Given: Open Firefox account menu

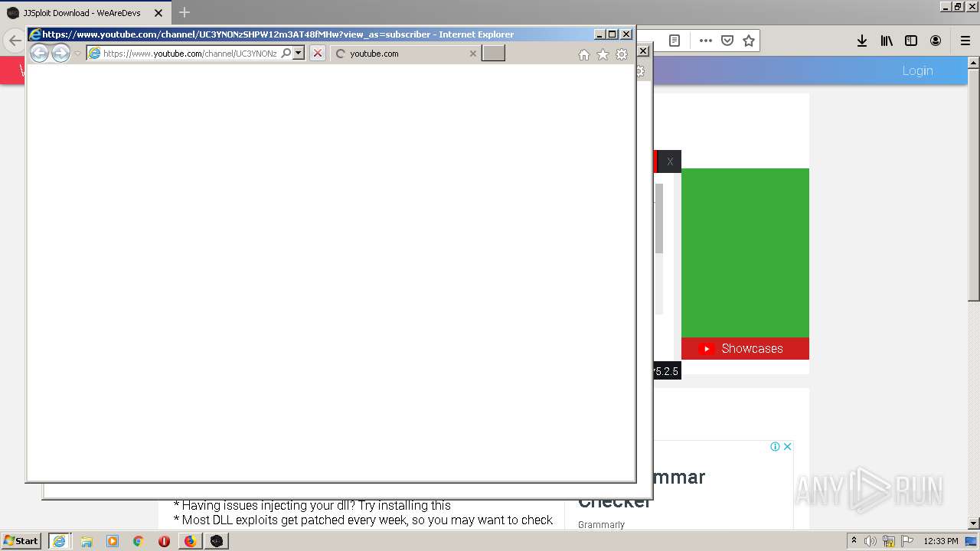Looking at the screenshot, I should [x=936, y=41].
